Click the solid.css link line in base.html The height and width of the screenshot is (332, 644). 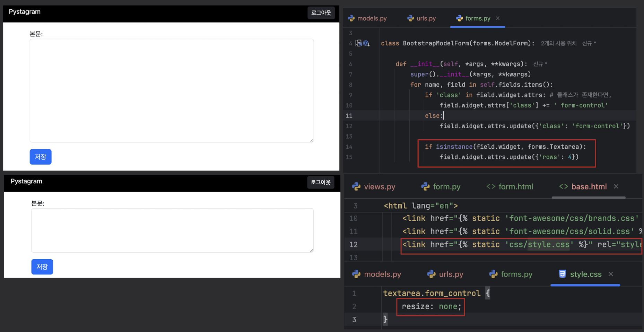click(x=522, y=231)
